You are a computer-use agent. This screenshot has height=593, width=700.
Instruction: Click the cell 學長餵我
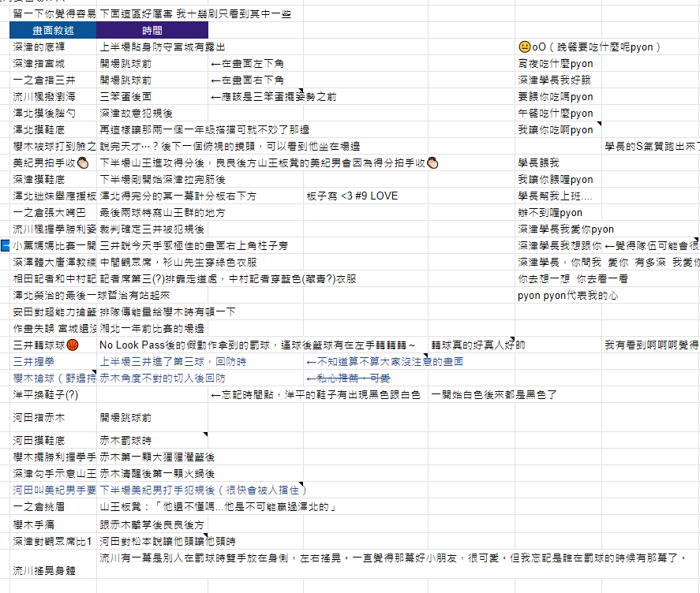(558, 163)
